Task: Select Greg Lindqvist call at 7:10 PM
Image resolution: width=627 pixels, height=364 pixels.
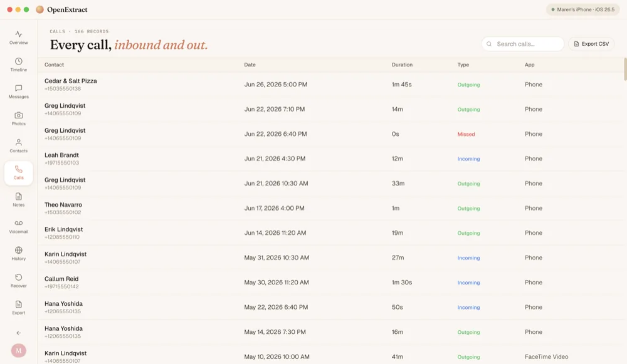Action: [330, 109]
